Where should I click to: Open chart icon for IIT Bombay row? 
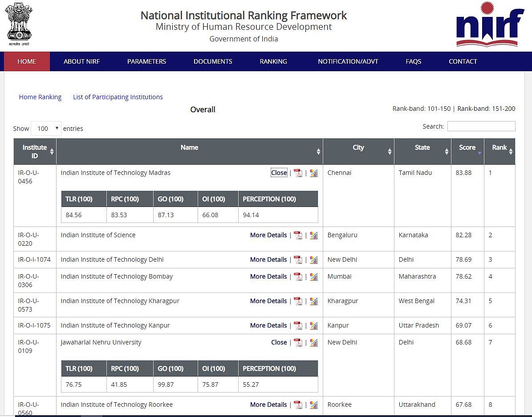[x=314, y=277]
